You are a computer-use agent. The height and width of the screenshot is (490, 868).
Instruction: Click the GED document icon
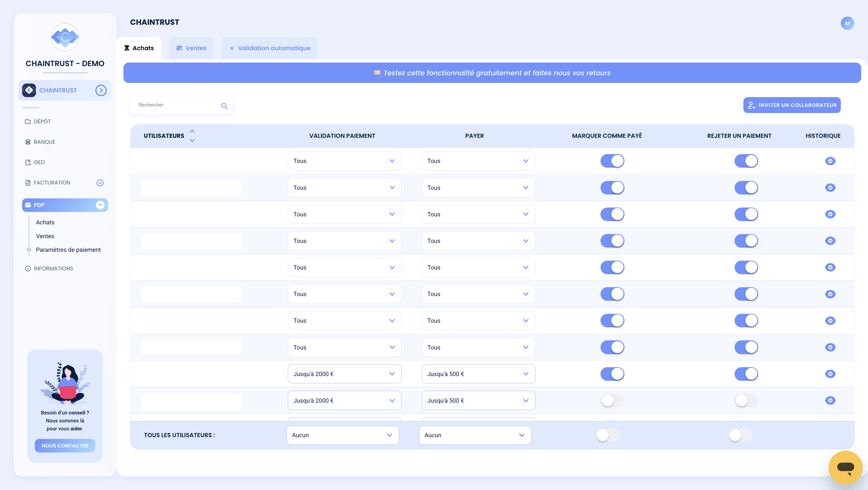point(28,162)
